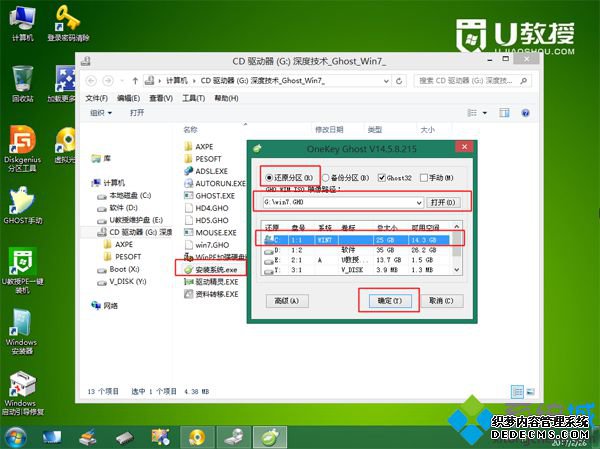Image resolution: width=600 pixels, height=449 pixels.
Task: Open the 组织 dropdown menu
Action: (101, 113)
